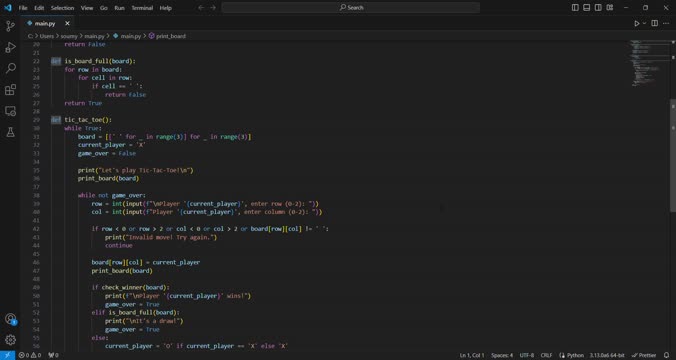Expand run options dropdown arrow
Image resolution: width=676 pixels, height=360 pixels.
point(645,23)
